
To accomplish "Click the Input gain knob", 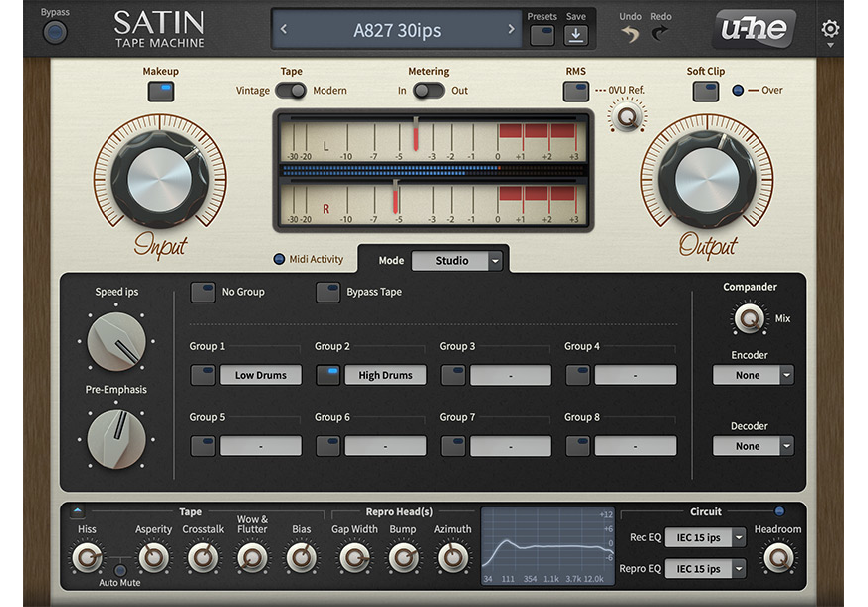I will (x=160, y=179).
